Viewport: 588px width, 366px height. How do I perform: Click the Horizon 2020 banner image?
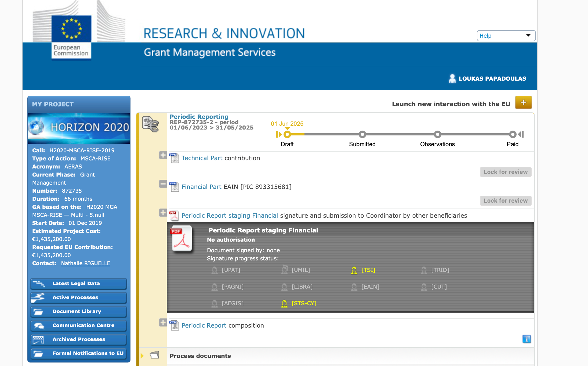79,128
